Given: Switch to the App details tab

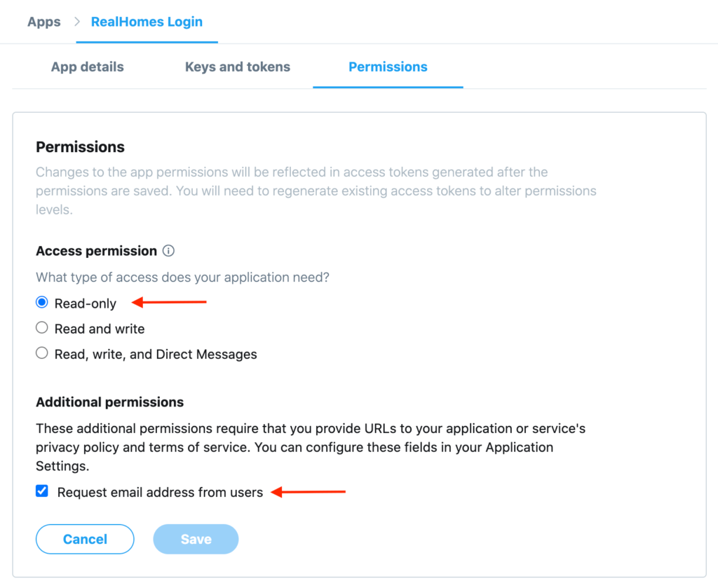Looking at the screenshot, I should (x=87, y=67).
